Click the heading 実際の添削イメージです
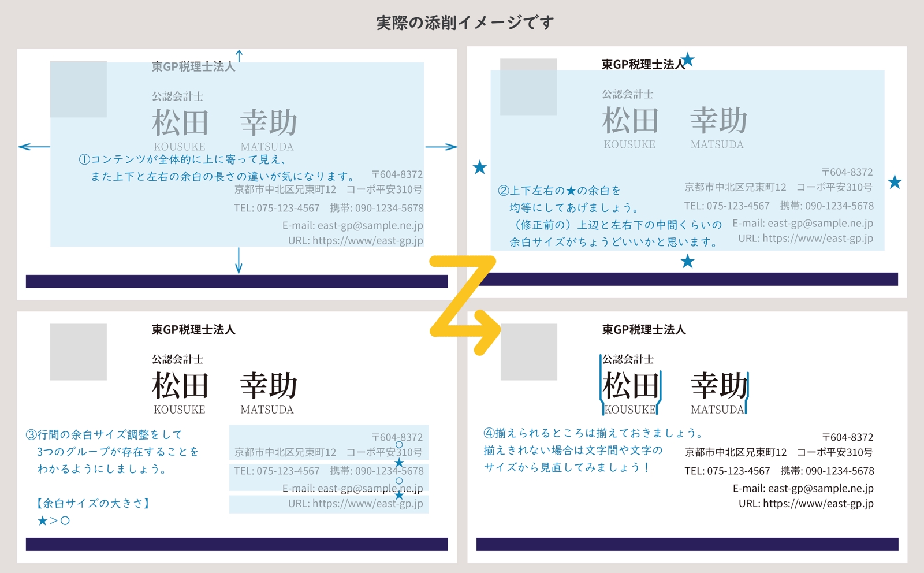Image resolution: width=924 pixels, height=573 pixels. pos(465,23)
